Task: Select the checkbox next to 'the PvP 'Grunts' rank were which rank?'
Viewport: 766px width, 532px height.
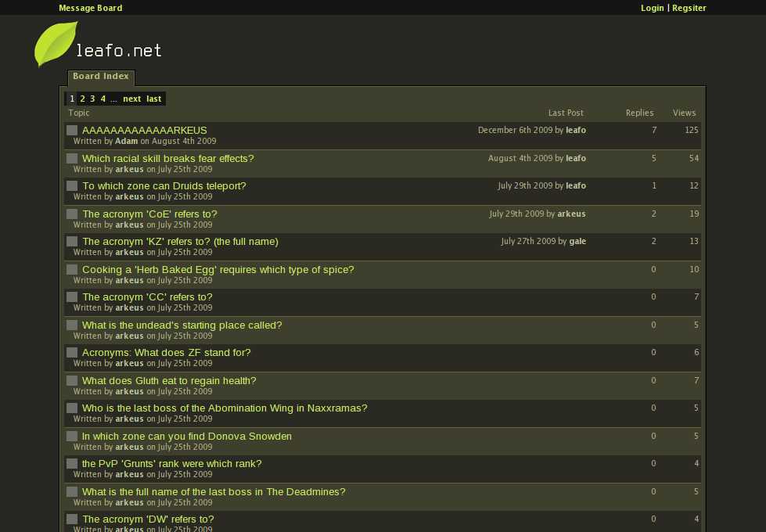Action: coord(71,463)
